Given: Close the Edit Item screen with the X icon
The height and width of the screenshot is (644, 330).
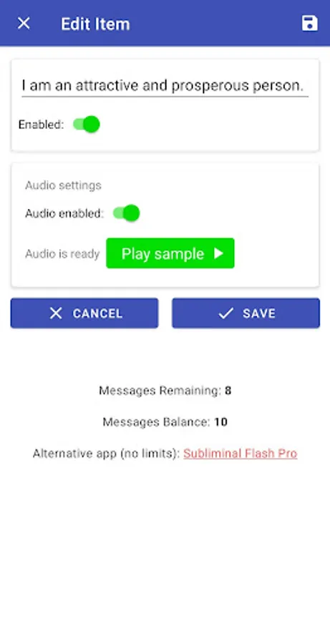Looking at the screenshot, I should pyautogui.click(x=24, y=24).
